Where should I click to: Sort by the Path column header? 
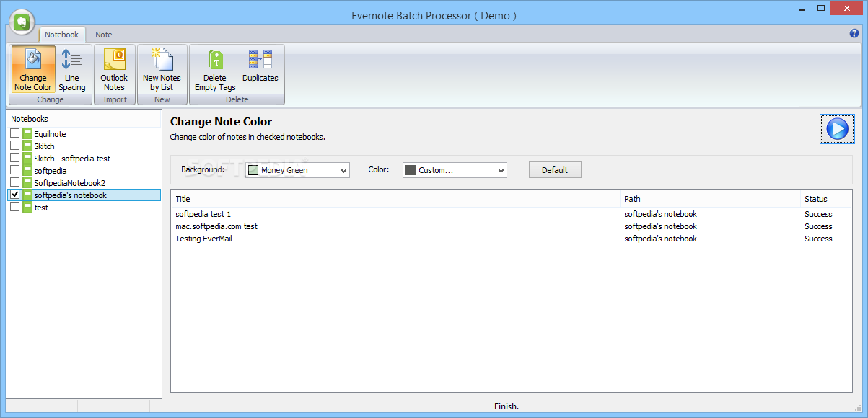pos(710,199)
